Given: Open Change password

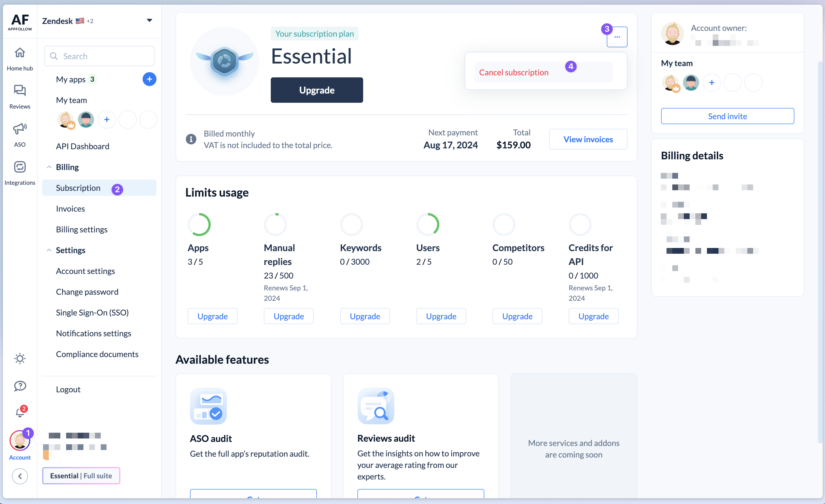Looking at the screenshot, I should point(87,292).
